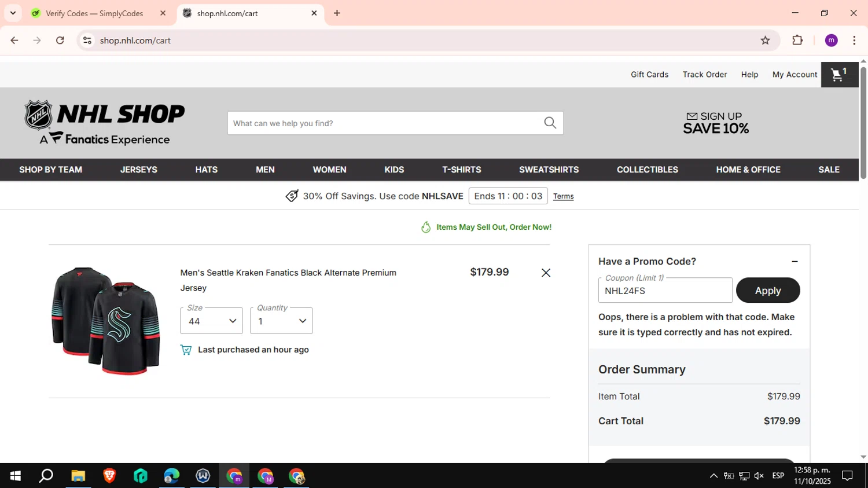
Task: Show hidden system tray icons
Action: 713,476
